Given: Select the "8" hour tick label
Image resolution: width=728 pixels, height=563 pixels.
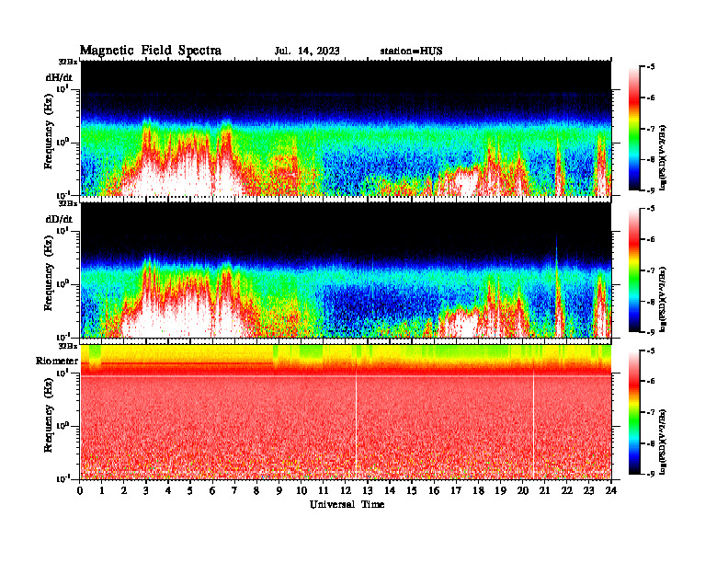Looking at the screenshot, I should coord(256,490).
